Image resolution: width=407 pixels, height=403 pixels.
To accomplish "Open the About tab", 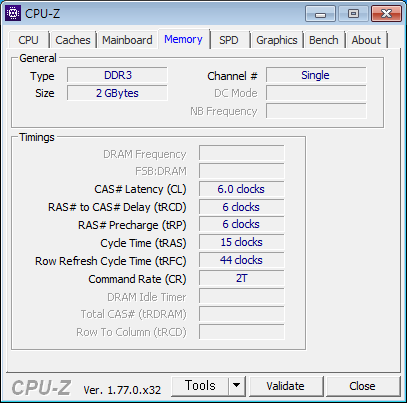I will click(x=366, y=40).
